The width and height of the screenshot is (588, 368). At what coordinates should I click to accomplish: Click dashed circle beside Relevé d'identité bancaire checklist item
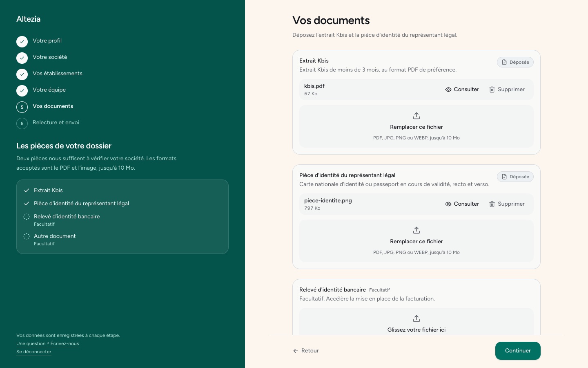point(27,217)
